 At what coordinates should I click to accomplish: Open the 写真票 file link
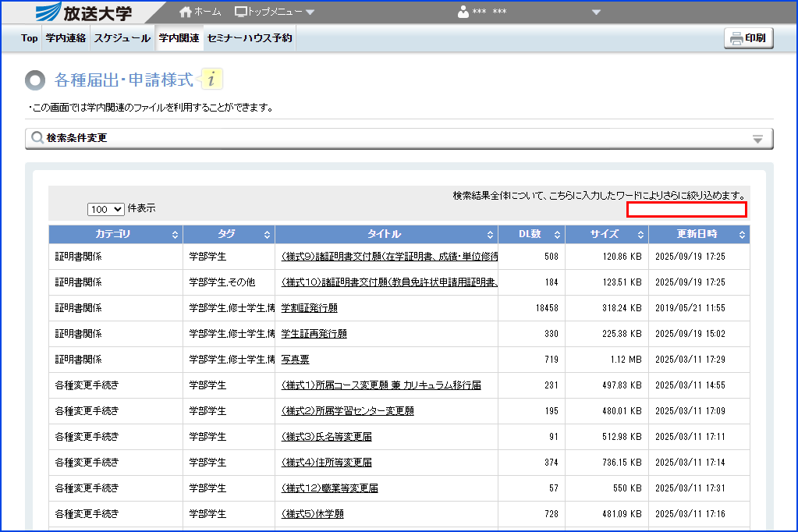tap(295, 360)
